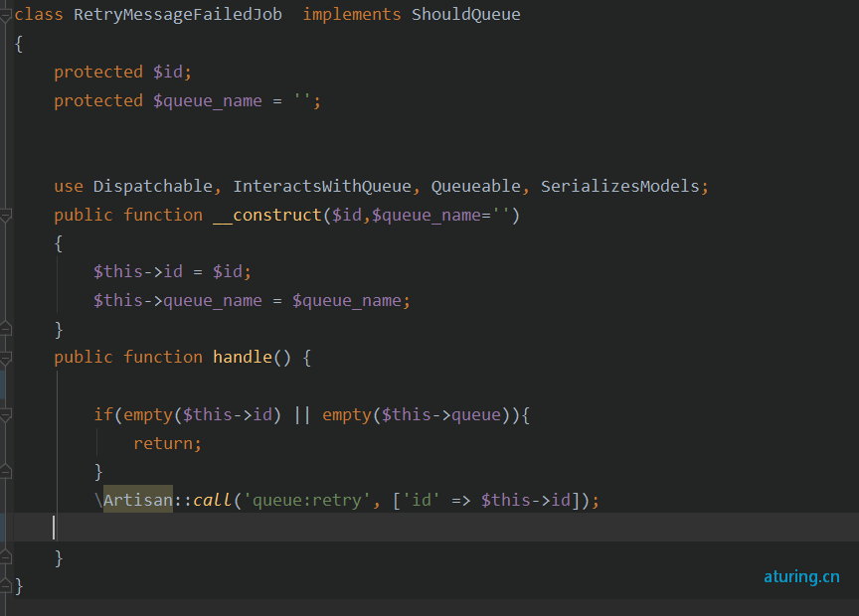
Task: Click the Dispatchable trait name
Action: [x=153, y=186]
